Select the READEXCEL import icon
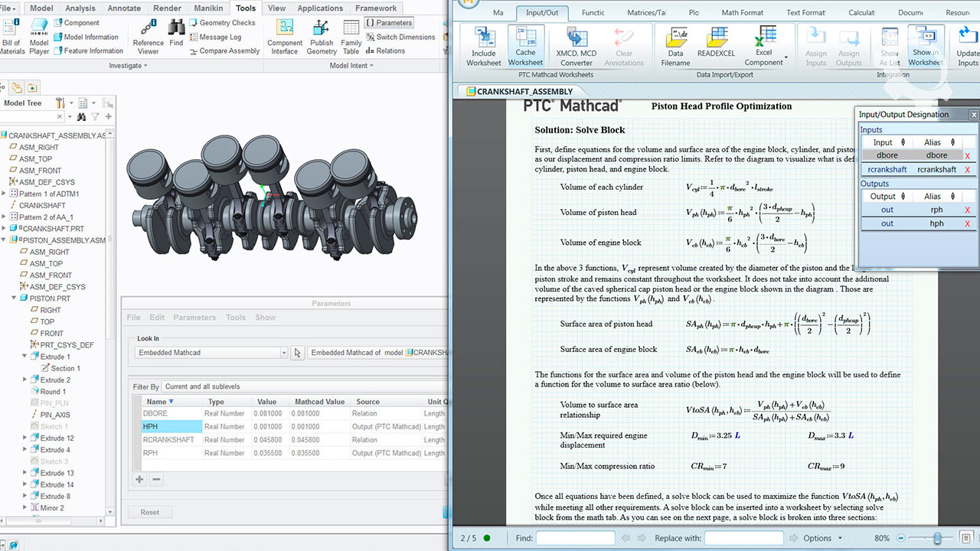The width and height of the screenshot is (980, 551). [716, 42]
